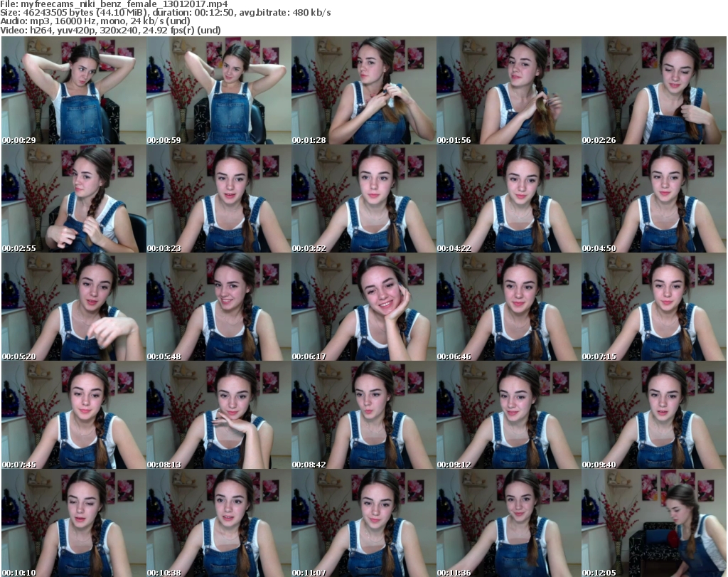This screenshot has width=728, height=577.
Task: Choose the 00:02:26 thumbnail
Action: (654, 90)
